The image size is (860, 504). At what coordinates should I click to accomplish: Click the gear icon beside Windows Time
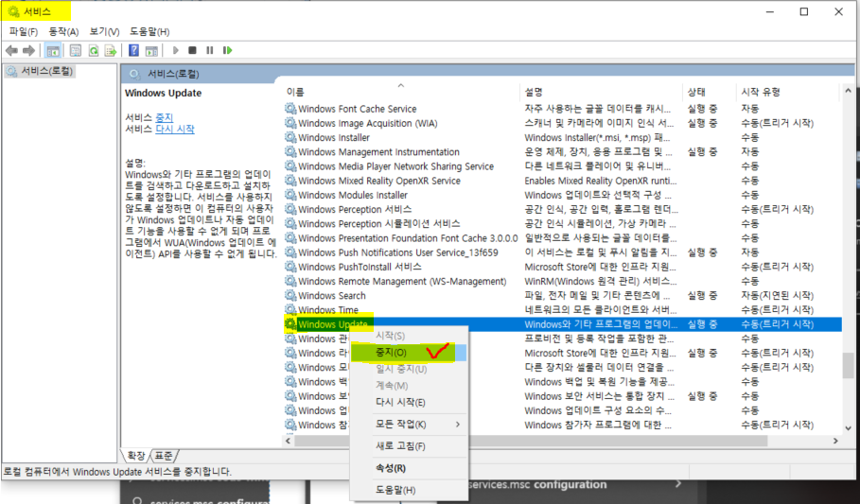coord(290,309)
